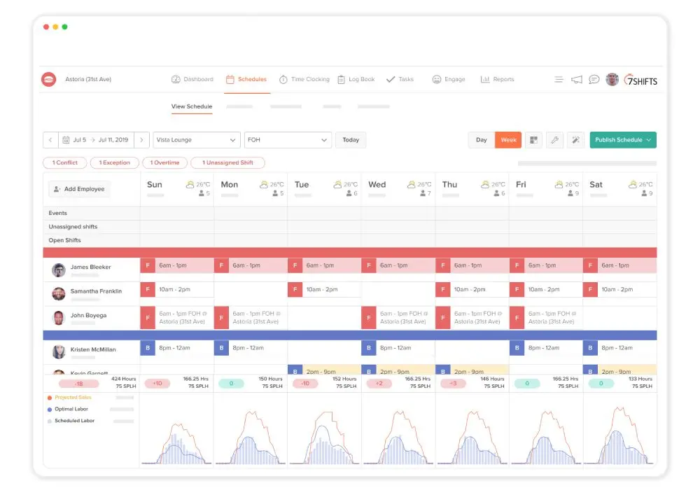The width and height of the screenshot is (700, 502).
Task: Click the Add Employee button
Action: coord(79,189)
